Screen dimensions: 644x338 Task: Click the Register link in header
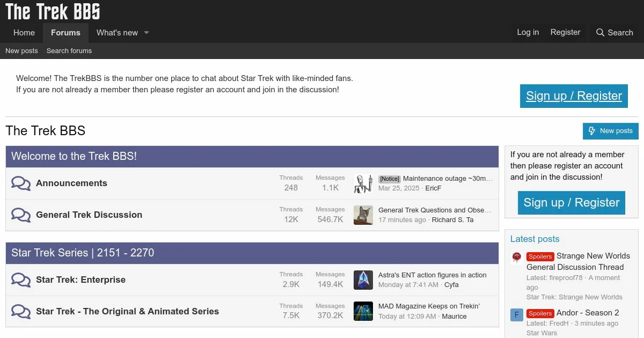pos(565,32)
